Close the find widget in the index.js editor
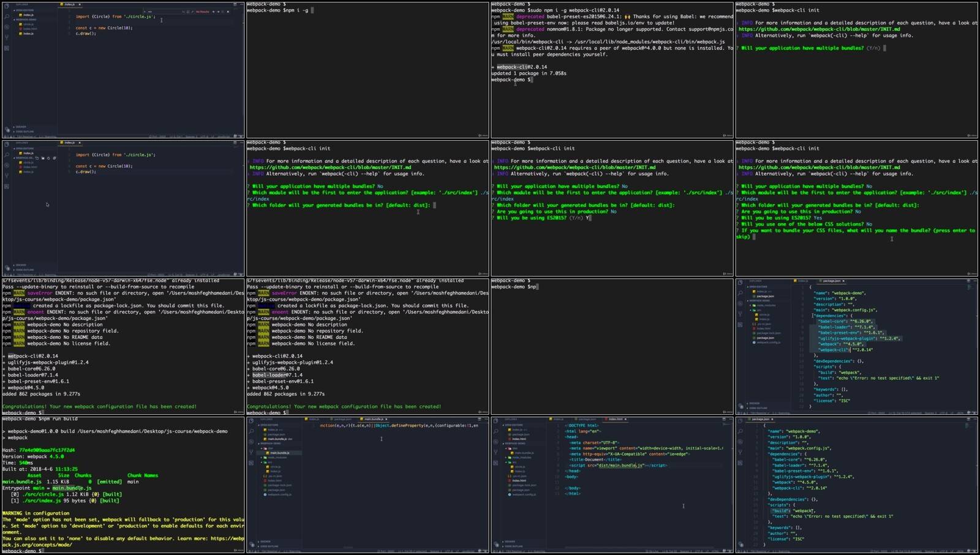 [228, 12]
